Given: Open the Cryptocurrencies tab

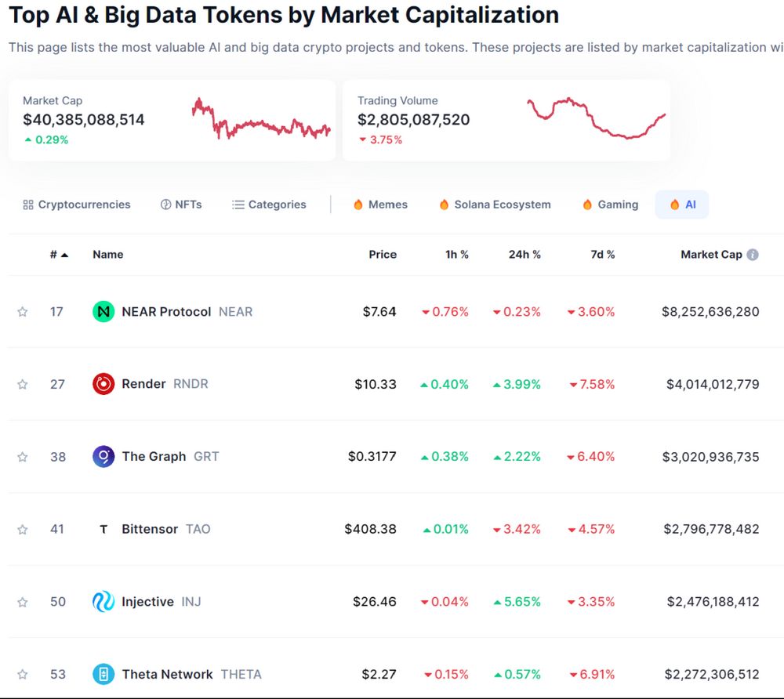Looking at the screenshot, I should 77,205.
